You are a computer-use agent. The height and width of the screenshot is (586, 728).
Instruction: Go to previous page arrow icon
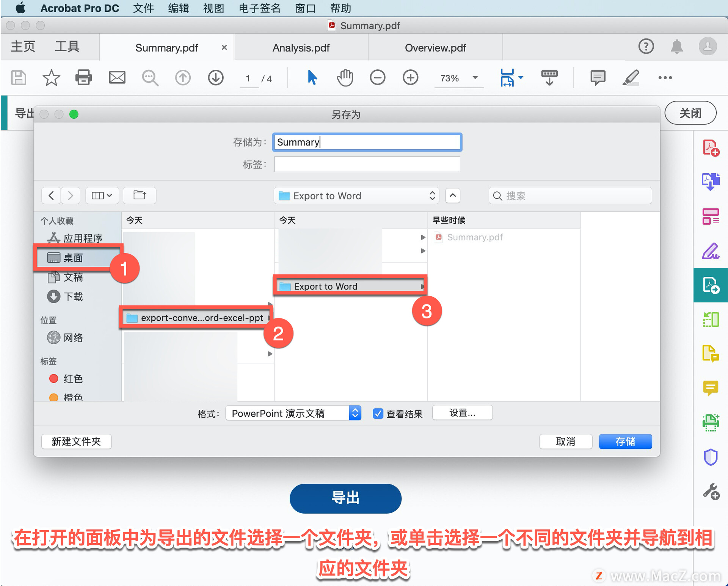click(x=183, y=78)
